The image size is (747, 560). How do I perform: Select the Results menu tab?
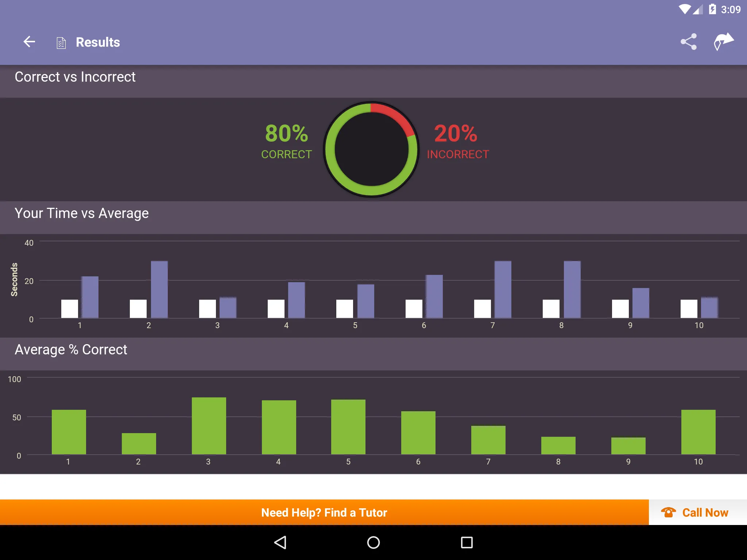pos(98,42)
